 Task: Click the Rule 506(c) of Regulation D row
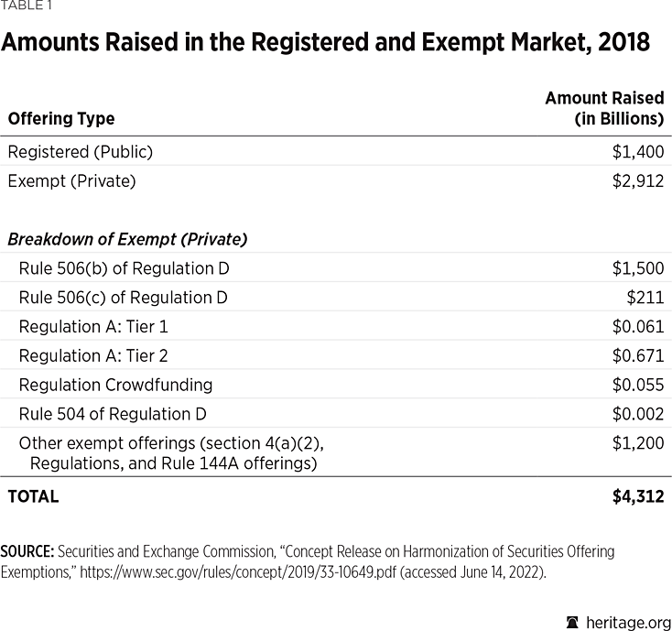click(123, 297)
